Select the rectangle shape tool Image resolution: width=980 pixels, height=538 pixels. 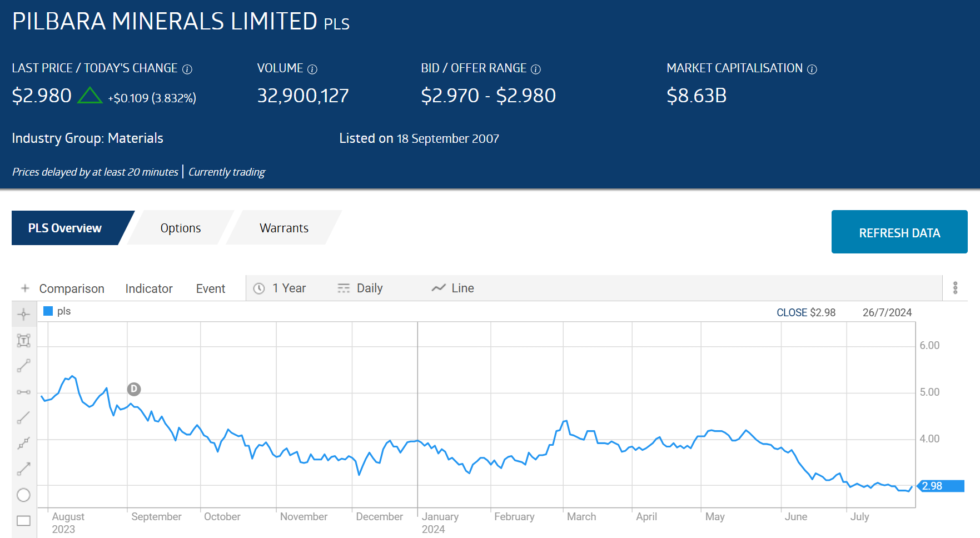[23, 521]
